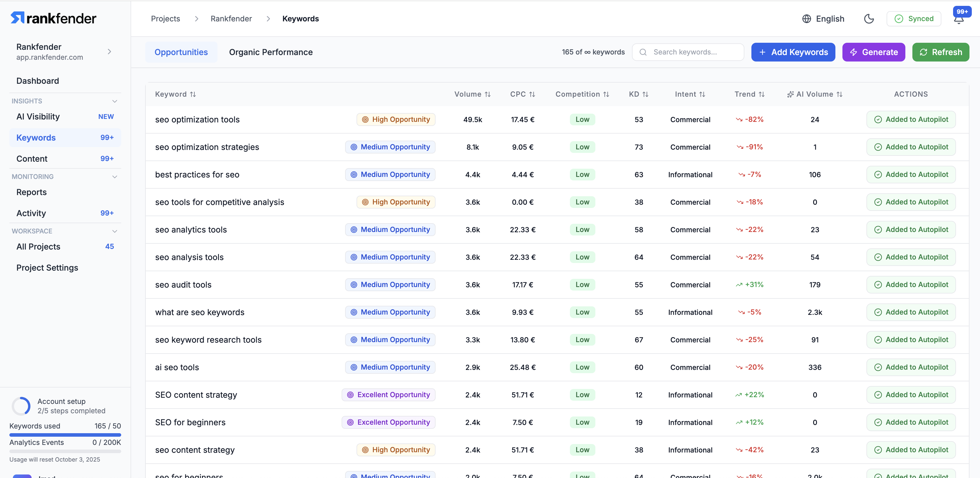Open AI Visibility in sidebar

pos(38,117)
